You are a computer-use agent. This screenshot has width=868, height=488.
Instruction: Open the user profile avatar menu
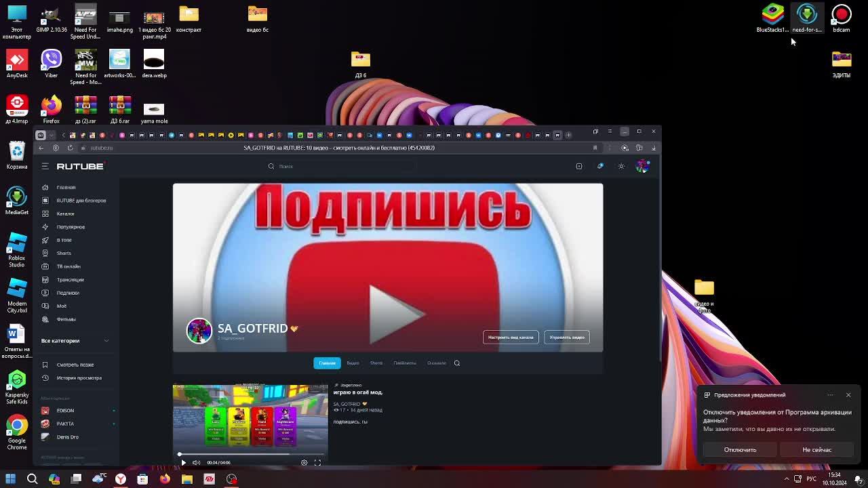pyautogui.click(x=642, y=166)
